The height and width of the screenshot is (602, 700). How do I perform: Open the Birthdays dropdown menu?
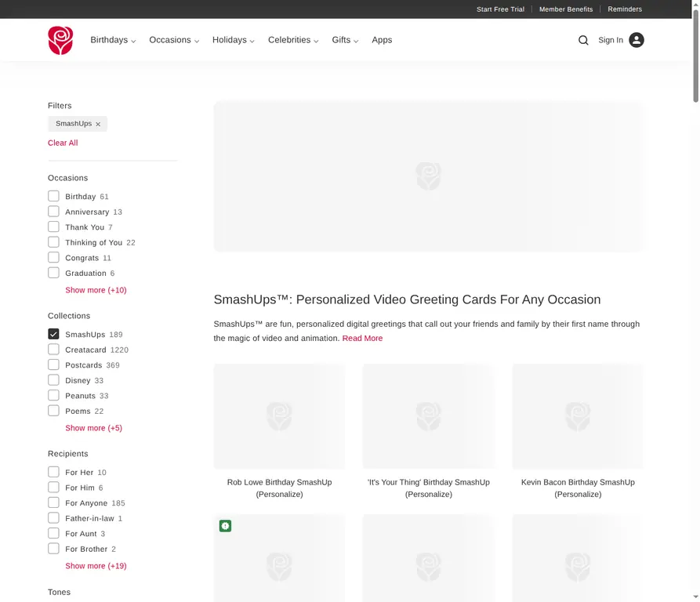click(113, 40)
